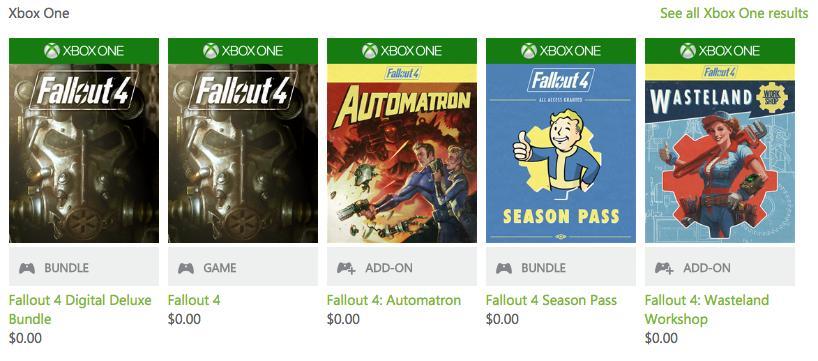Open the Fallout 4 game title link
The height and width of the screenshot is (361, 818).
coord(194,300)
